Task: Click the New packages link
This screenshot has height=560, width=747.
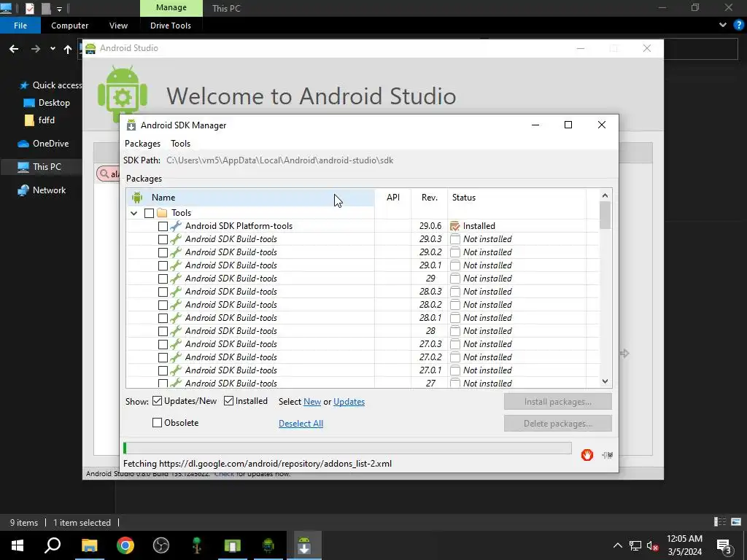Action: click(312, 402)
